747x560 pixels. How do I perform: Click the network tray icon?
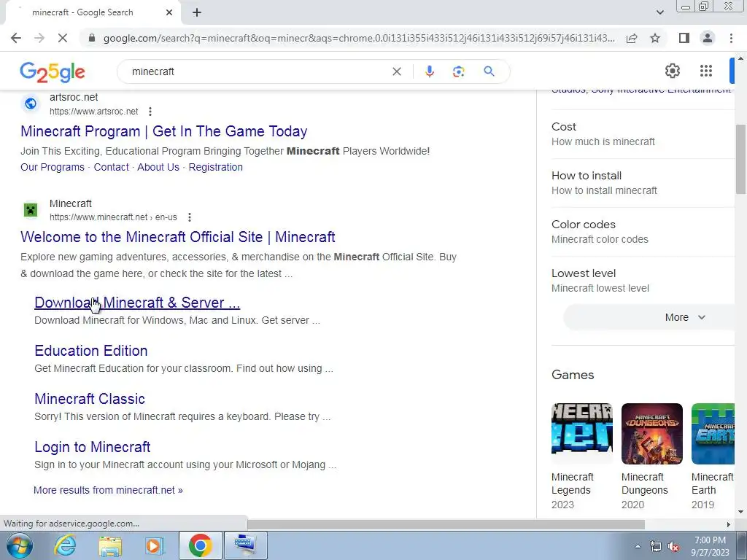[x=656, y=547]
